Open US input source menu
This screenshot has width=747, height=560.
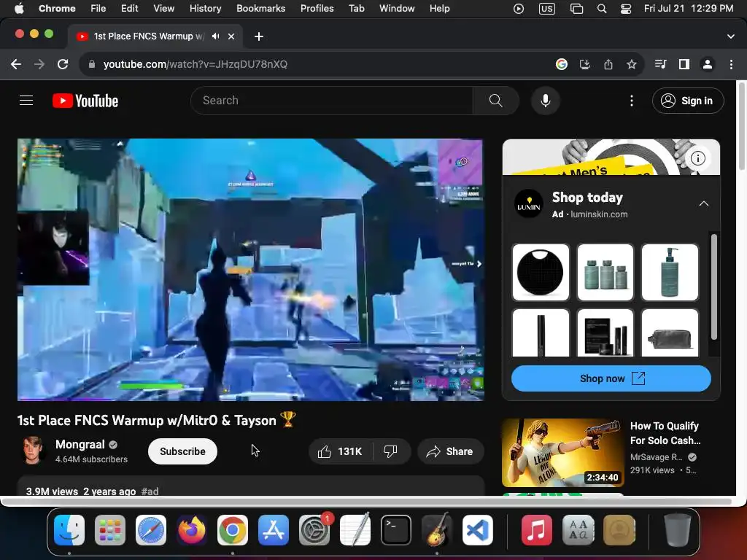pyautogui.click(x=547, y=8)
